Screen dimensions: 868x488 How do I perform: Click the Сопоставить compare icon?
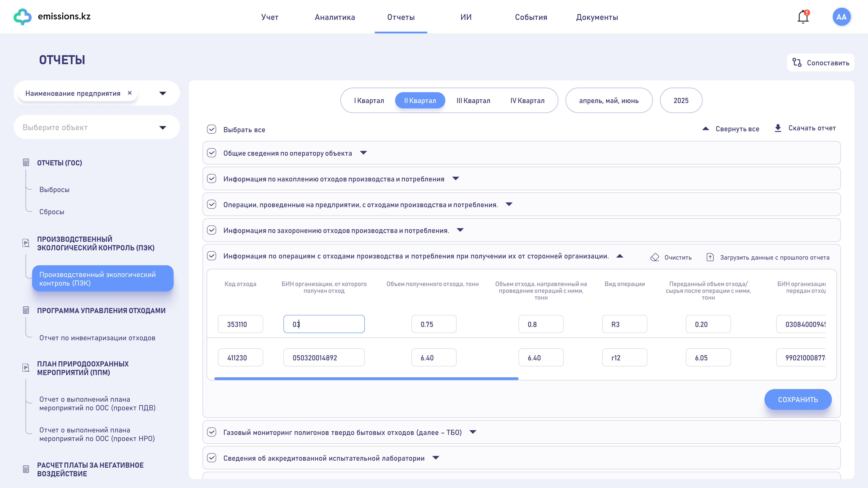tap(797, 63)
